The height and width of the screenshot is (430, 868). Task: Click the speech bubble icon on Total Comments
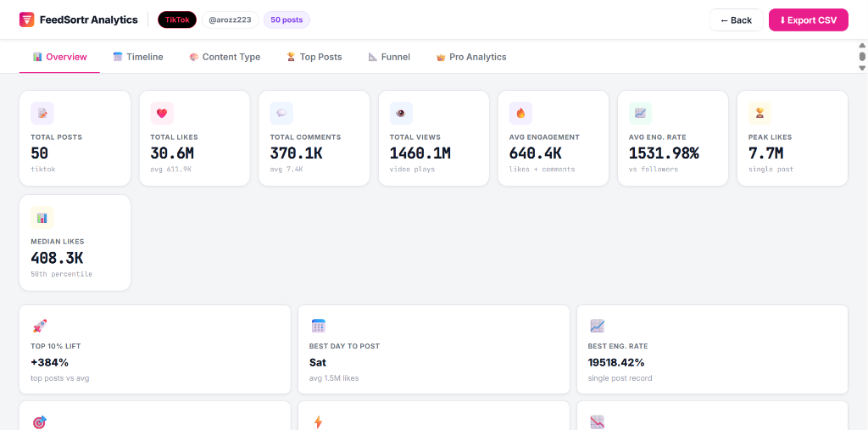tap(281, 113)
